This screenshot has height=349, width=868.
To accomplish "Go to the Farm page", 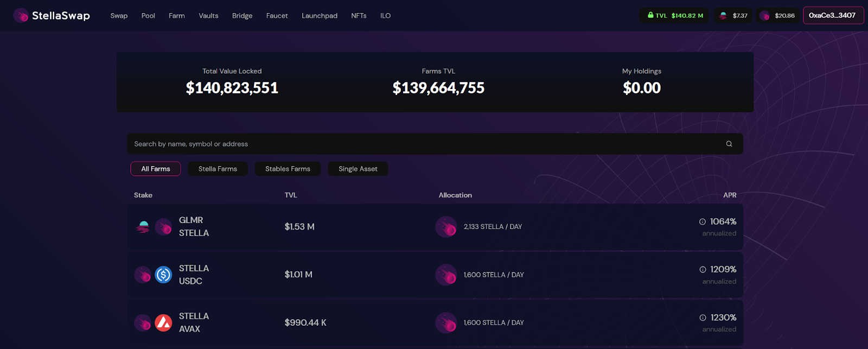I will [x=177, y=16].
